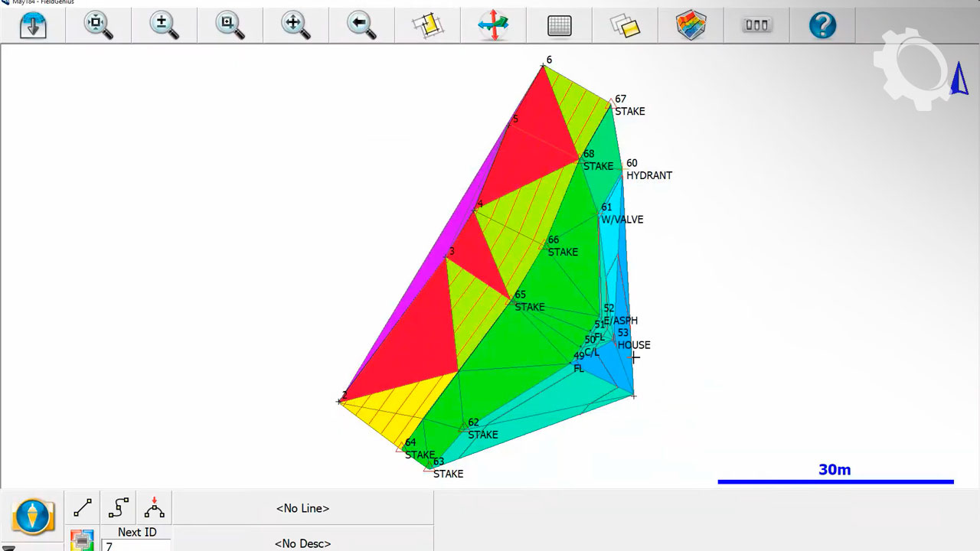Image resolution: width=980 pixels, height=551 pixels.
Task: Open the layers manager toolbar item
Action: 625,25
